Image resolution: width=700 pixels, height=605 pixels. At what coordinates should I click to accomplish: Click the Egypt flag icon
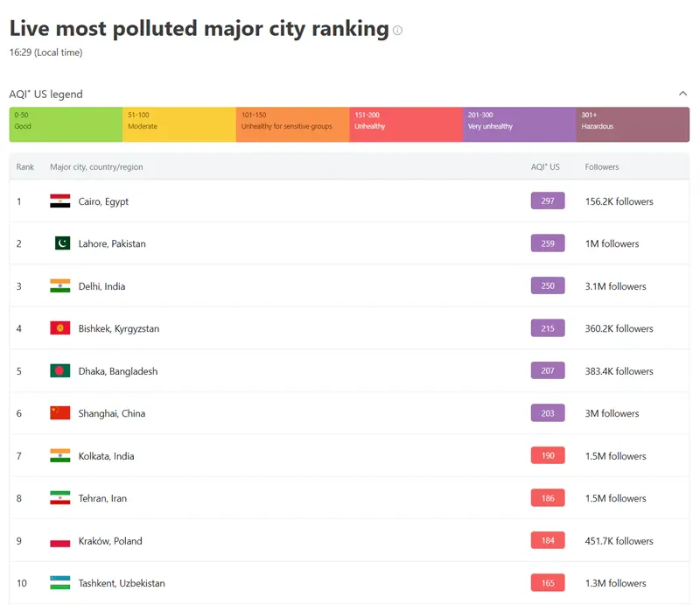(59, 201)
